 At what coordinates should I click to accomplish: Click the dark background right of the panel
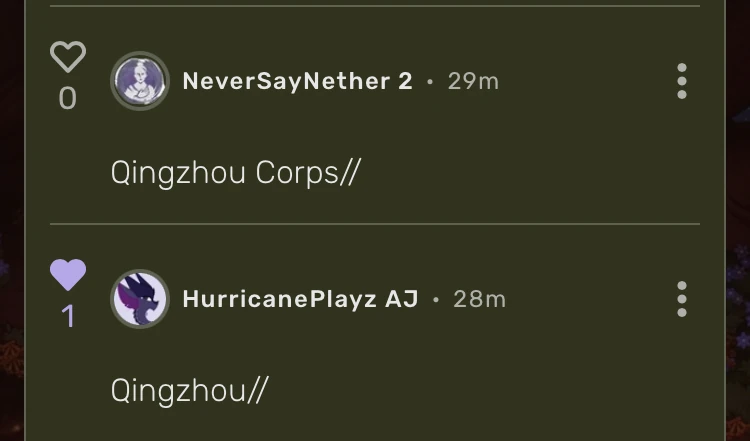coord(738,220)
